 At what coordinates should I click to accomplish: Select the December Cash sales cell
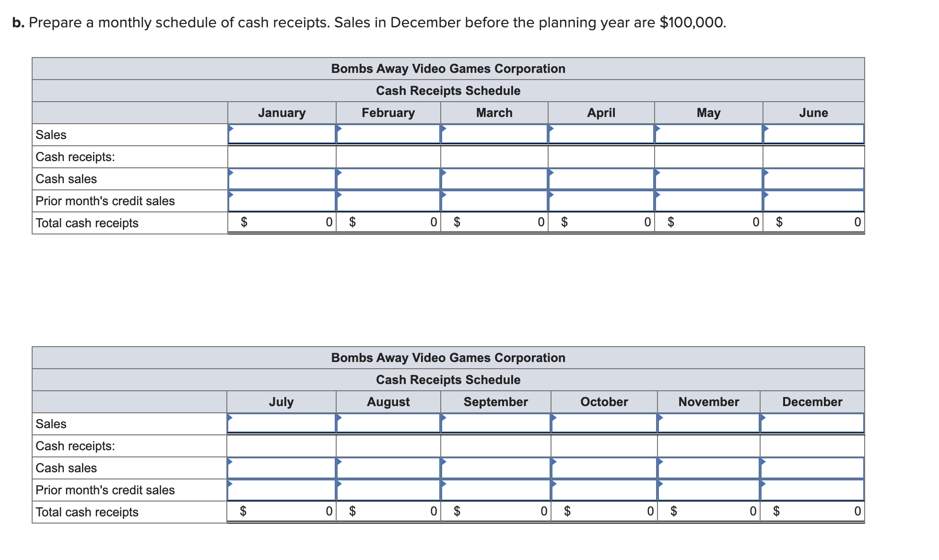pos(812,468)
